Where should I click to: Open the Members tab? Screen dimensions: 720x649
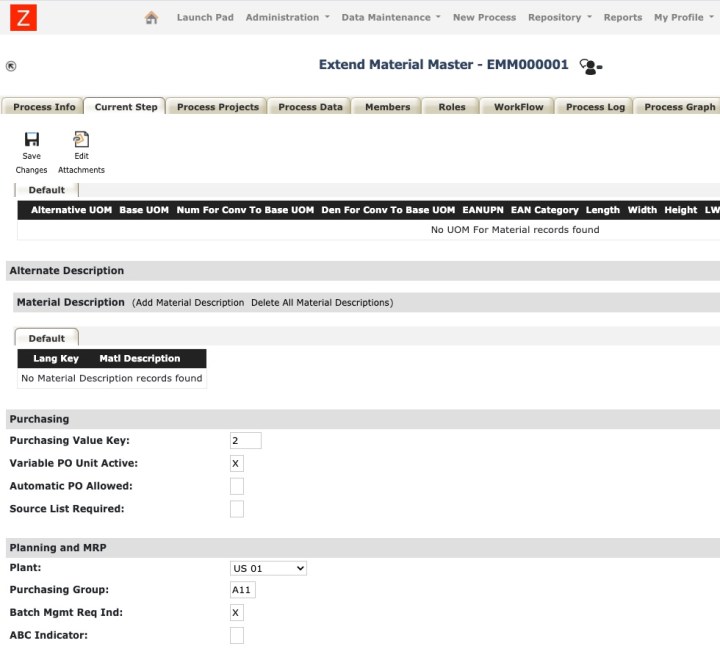[x=388, y=107]
